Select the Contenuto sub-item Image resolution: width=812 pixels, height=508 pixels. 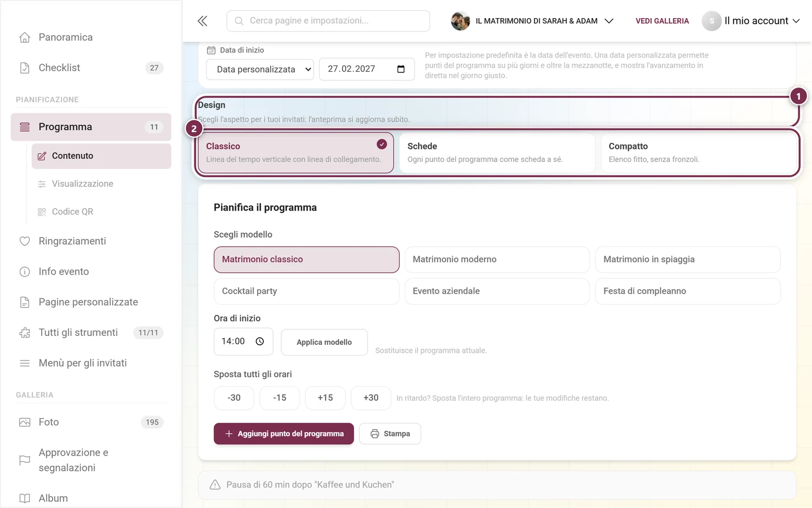(x=101, y=156)
